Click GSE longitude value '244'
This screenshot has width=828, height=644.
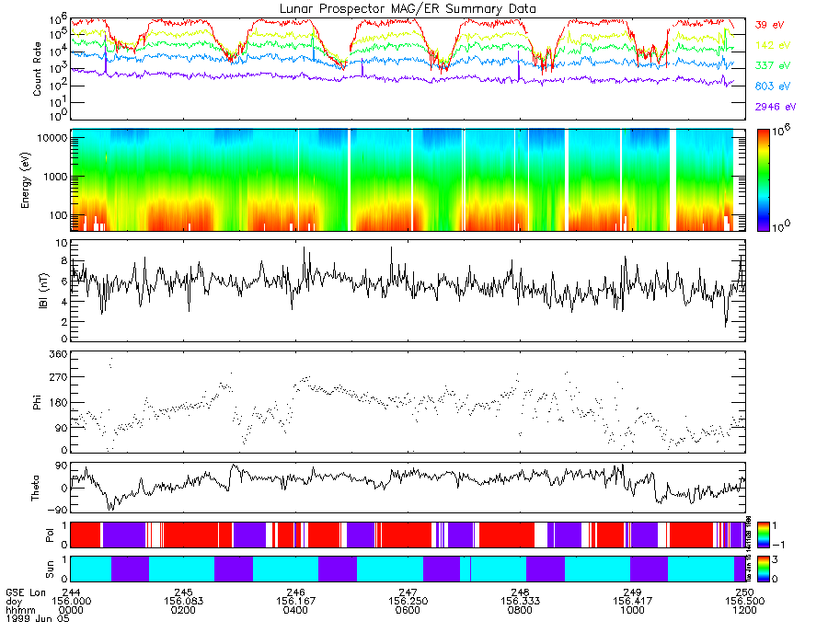pyautogui.click(x=71, y=592)
